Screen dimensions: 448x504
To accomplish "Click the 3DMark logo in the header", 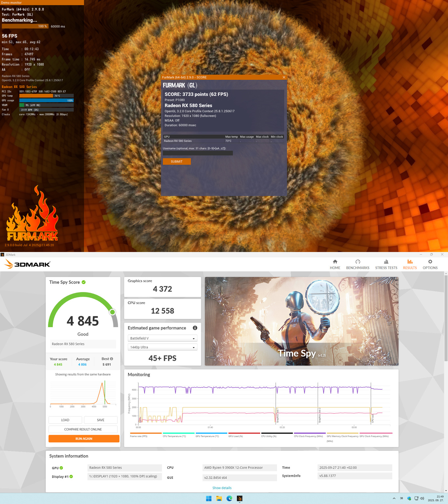I will point(27,264).
